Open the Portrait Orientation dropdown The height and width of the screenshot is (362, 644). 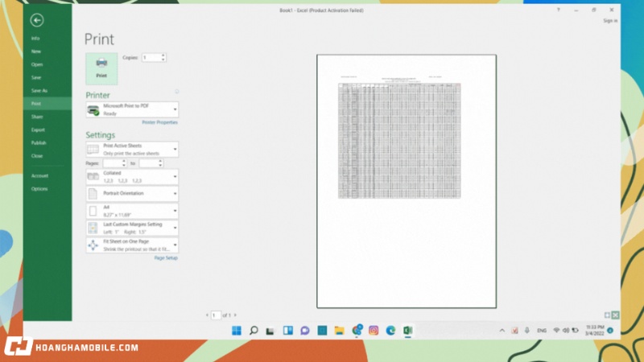click(x=132, y=194)
